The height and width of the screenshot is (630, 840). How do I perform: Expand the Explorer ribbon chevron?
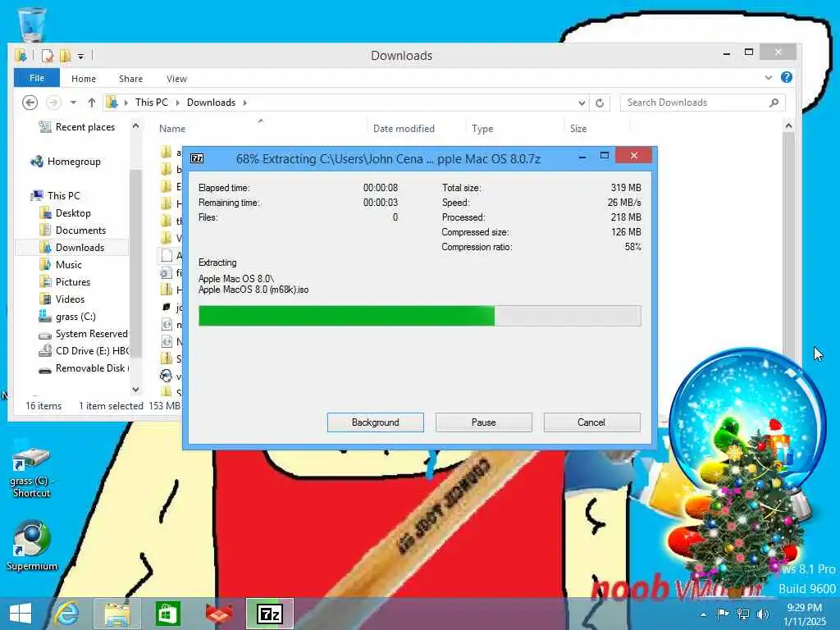768,78
